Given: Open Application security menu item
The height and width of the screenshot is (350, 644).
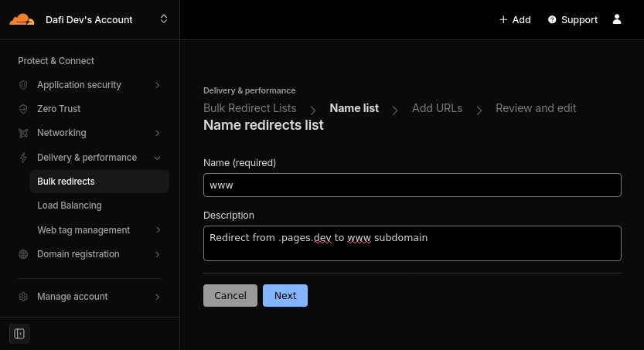Looking at the screenshot, I should 79,85.
